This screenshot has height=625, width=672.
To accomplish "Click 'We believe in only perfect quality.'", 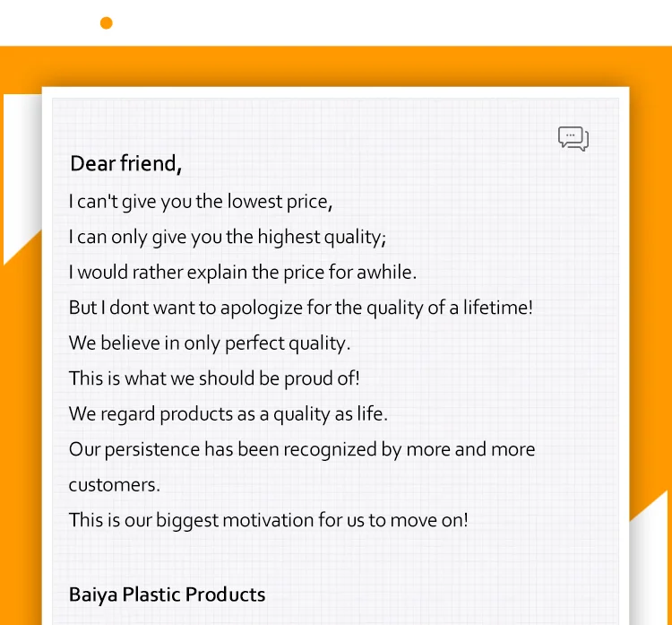I will (210, 343).
